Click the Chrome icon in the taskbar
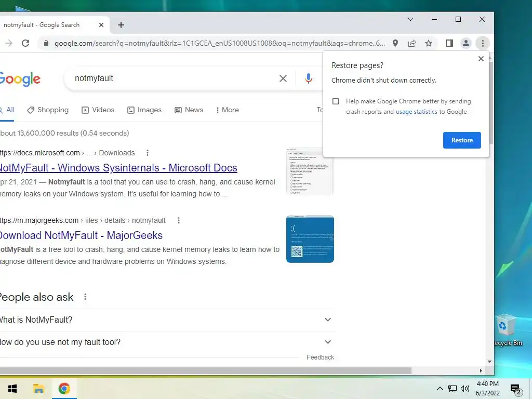532x399 pixels. pyautogui.click(x=64, y=389)
